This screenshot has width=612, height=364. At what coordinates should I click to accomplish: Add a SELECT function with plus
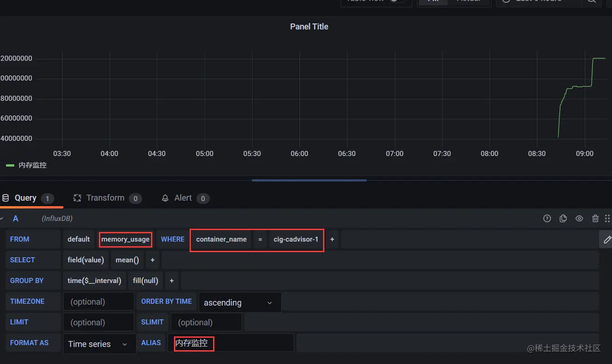click(x=152, y=260)
